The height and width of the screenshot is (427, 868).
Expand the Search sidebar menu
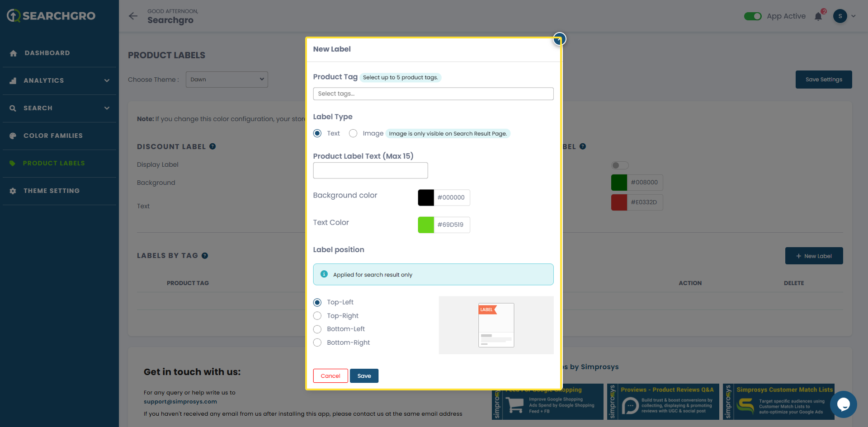tap(59, 108)
